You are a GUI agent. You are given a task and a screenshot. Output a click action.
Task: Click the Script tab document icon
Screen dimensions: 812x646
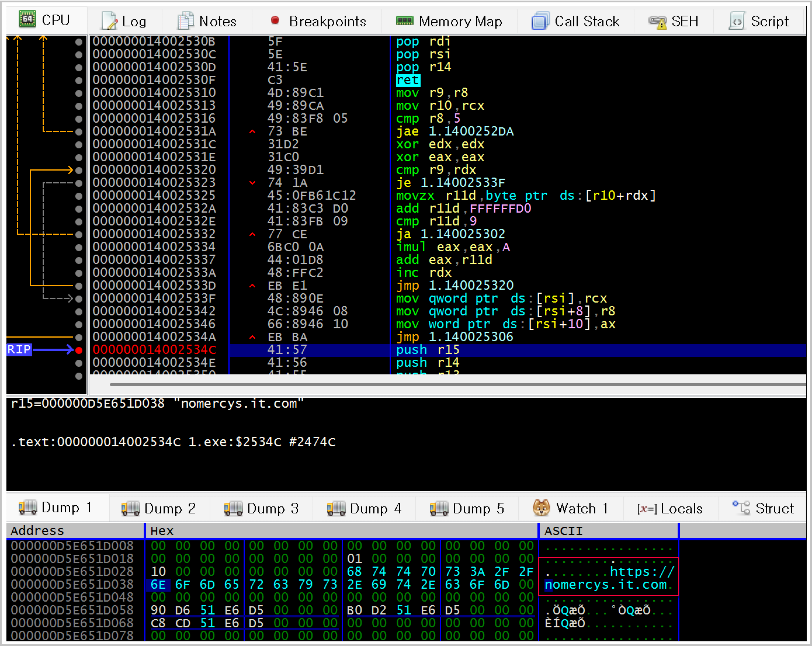click(x=737, y=21)
